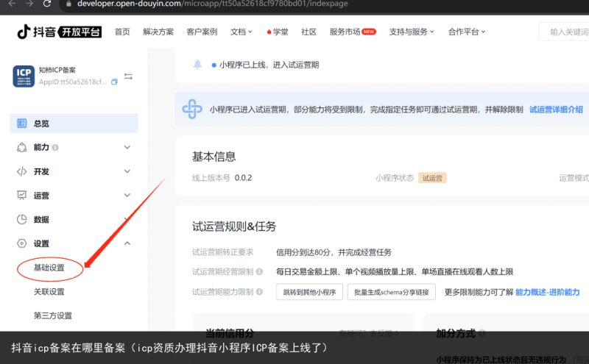Click the info icon beside 试运营期能力限制
Viewport: 589px width, 364px height.
coord(259,292)
